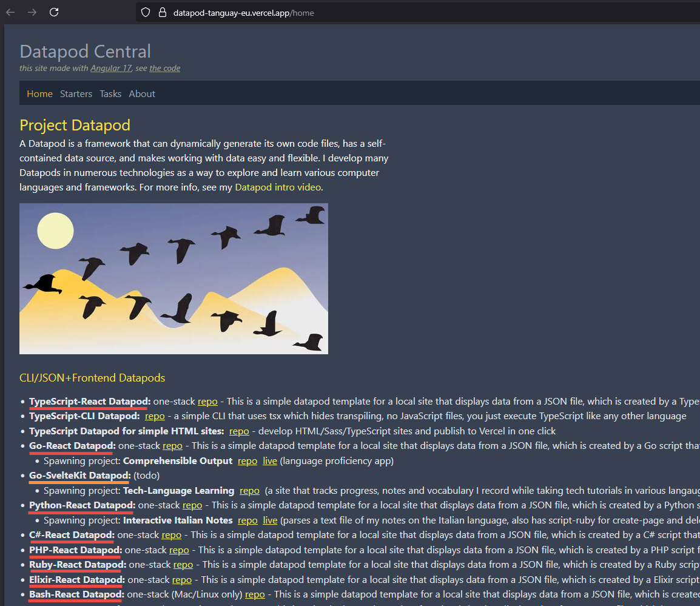The image size is (700, 606).
Task: Click the browser back arrow icon
Action: [10, 12]
